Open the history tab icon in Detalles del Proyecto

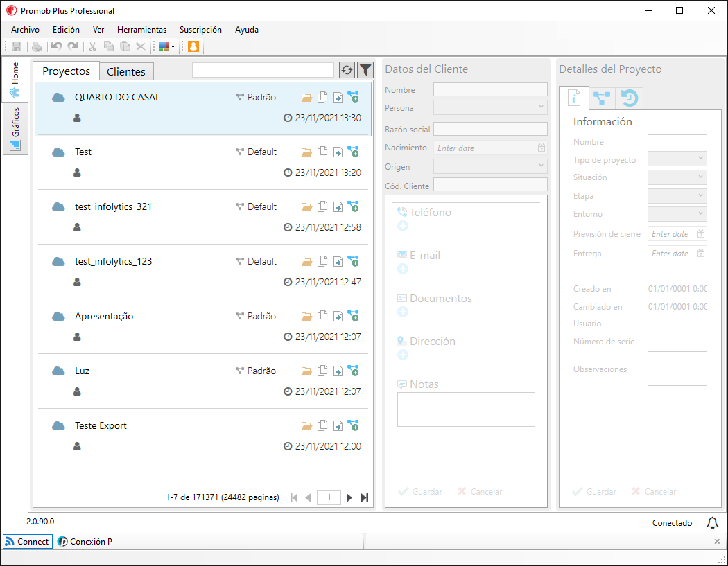pos(630,98)
